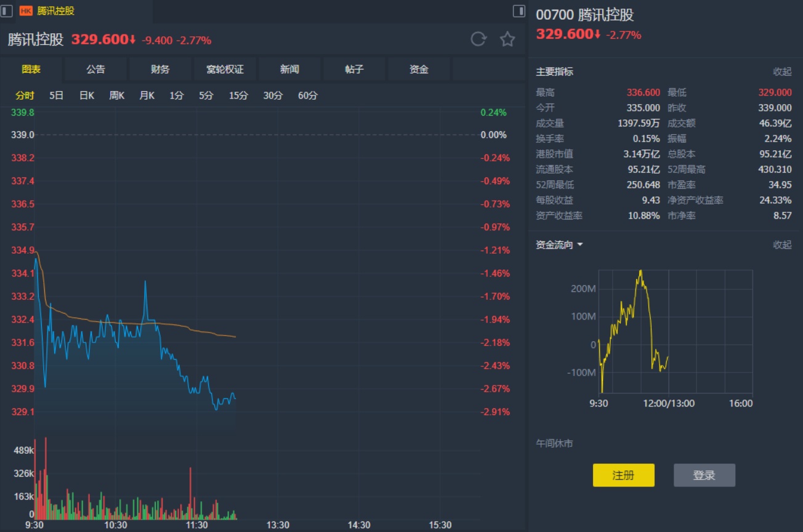
Task: Click the 200M label on the 资金流向 chart
Action: click(x=584, y=289)
